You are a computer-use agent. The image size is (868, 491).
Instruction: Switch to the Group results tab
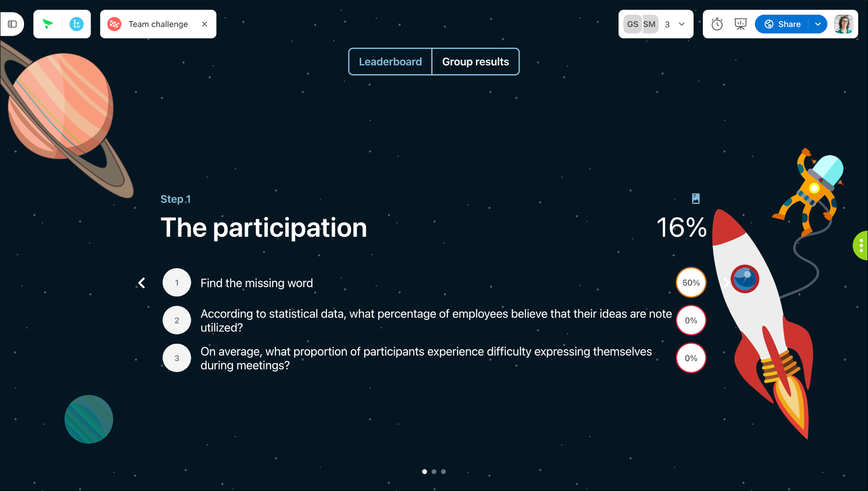tap(475, 62)
